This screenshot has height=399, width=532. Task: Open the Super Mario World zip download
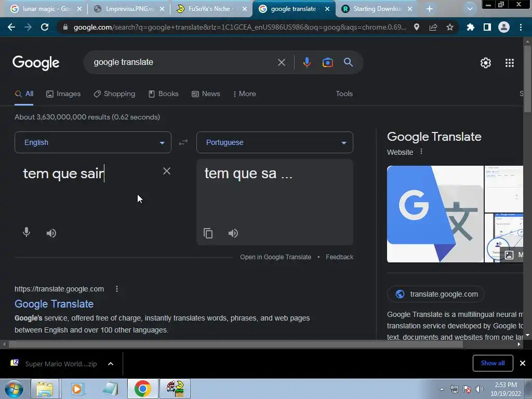pyautogui.click(x=54, y=364)
